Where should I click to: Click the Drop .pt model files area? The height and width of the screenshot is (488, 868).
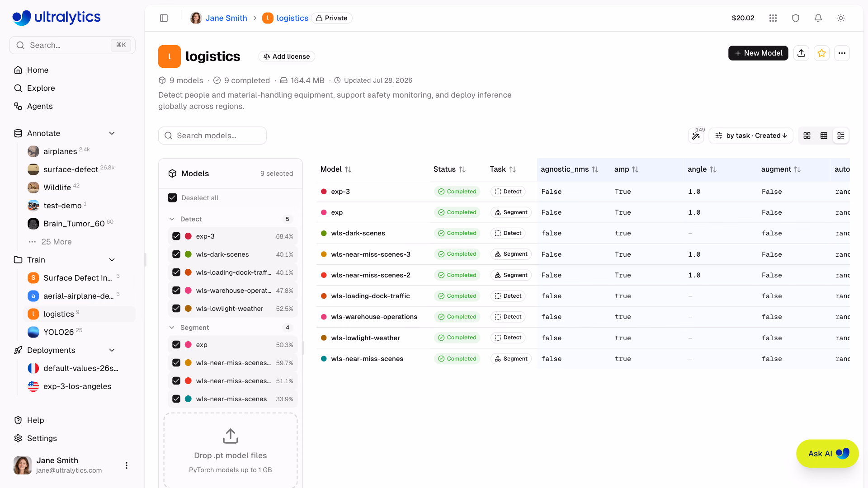coord(231,450)
